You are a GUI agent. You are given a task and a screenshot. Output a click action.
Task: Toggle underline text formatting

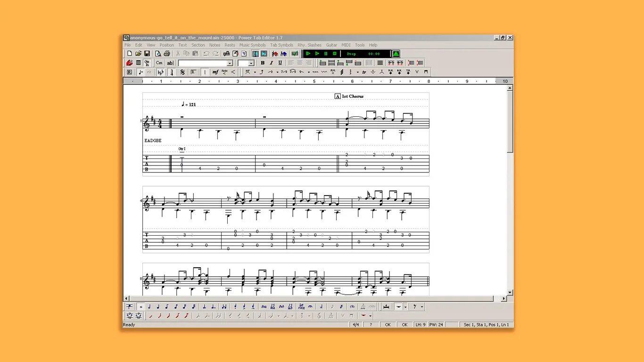pos(280,63)
